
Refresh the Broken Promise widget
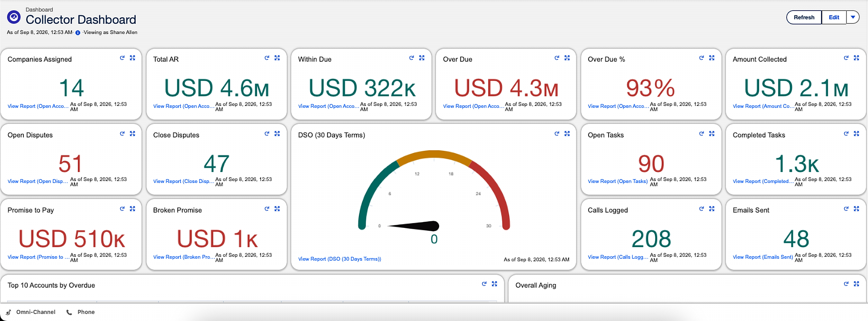point(267,209)
